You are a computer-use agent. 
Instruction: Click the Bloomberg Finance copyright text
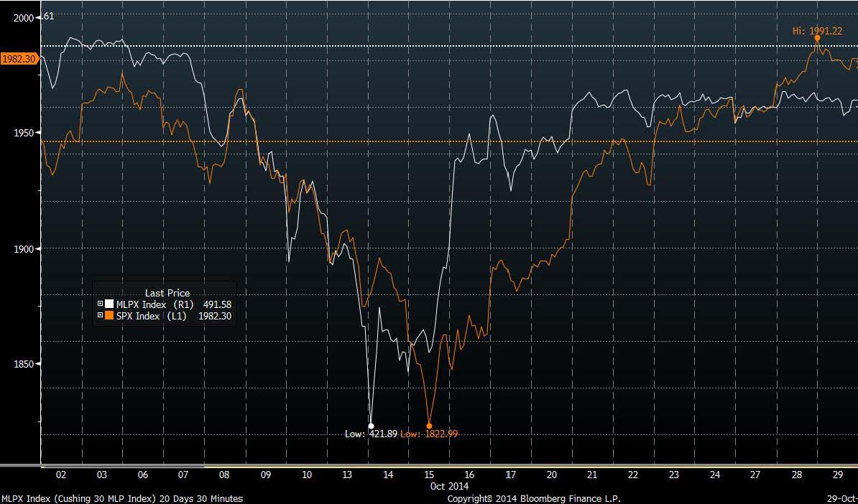coord(533,498)
